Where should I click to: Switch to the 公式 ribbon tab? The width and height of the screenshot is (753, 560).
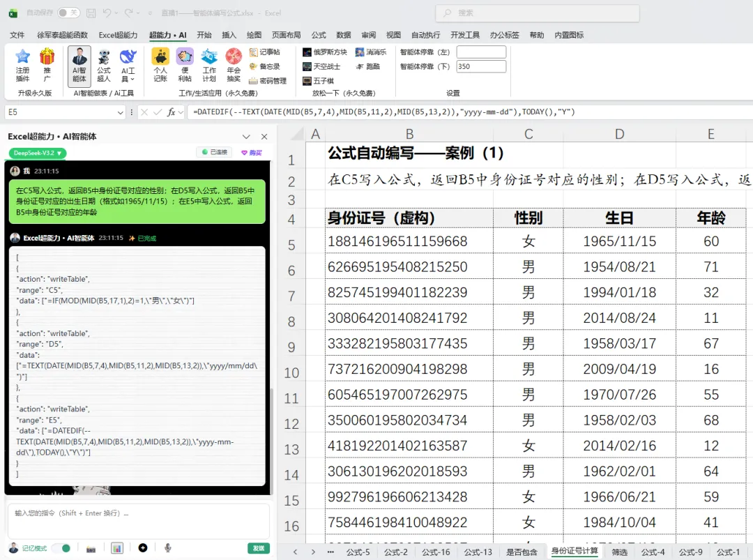tap(319, 35)
